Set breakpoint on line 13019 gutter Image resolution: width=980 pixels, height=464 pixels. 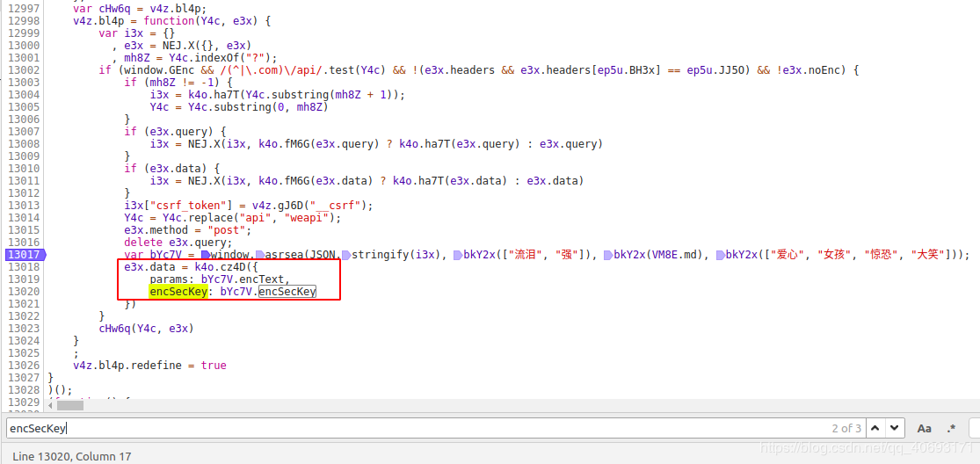23,279
